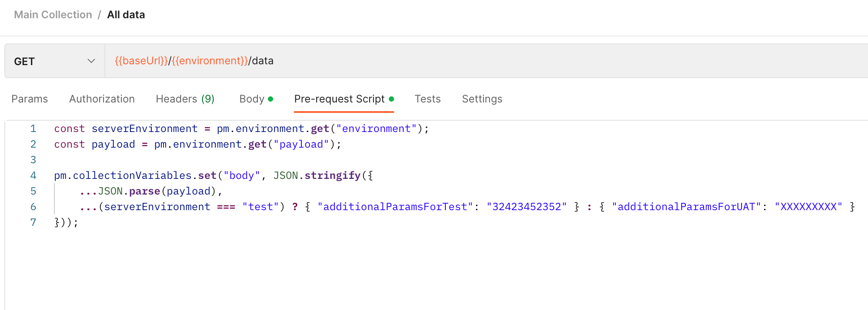Click the {{baseUrl}} variable in URL
This screenshot has height=310, width=868.
coord(141,61)
